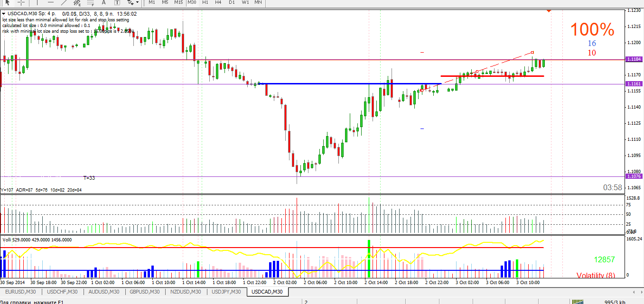This screenshot has height=304, width=644.
Task: Toggle the M30 timeframe button
Action: 192,2
